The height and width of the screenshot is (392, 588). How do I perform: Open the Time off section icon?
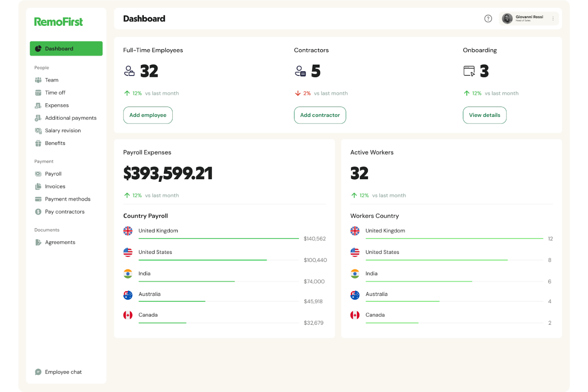coord(38,93)
